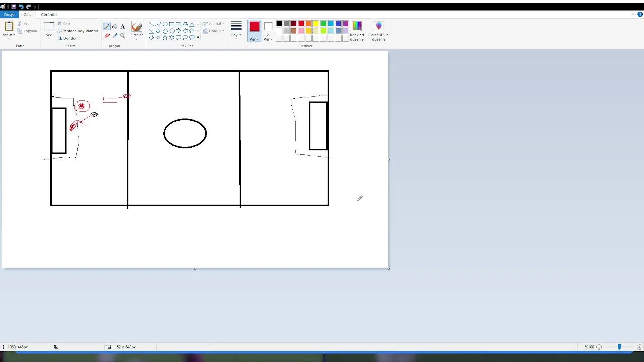Screen dimensions: 644x362
Task: Select the Down arrow shape
Action: coord(151,38)
